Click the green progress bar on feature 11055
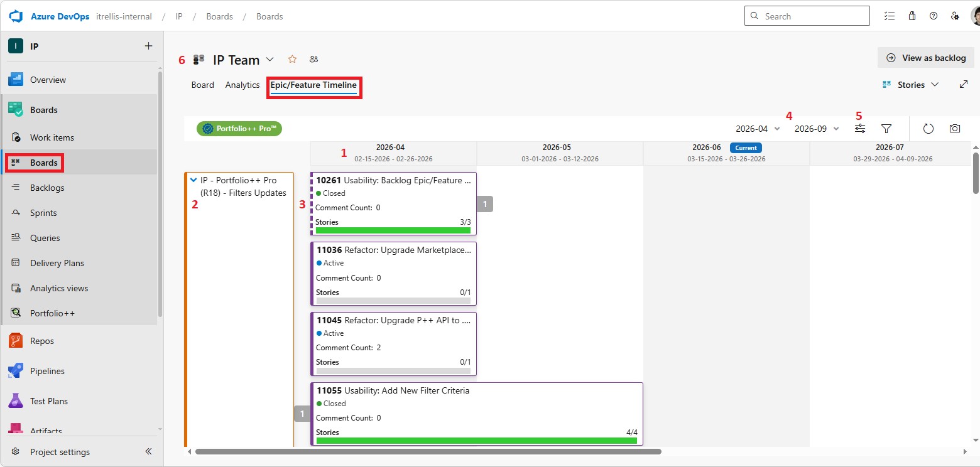980x467 pixels. 476,441
